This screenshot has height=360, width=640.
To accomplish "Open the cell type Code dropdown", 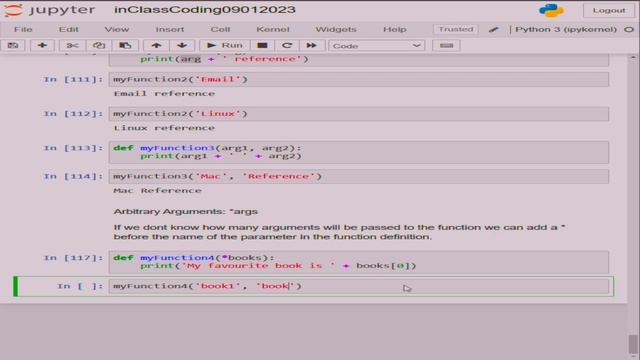I will [x=376, y=46].
